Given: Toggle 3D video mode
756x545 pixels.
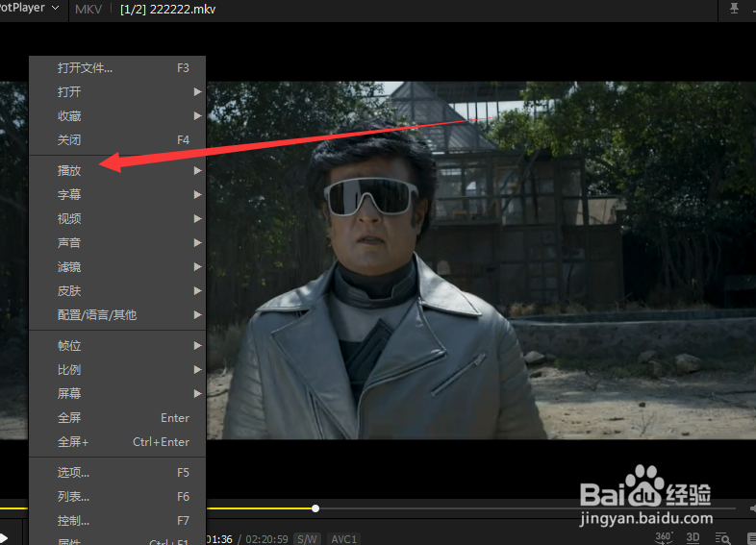Looking at the screenshot, I should coord(693,537).
